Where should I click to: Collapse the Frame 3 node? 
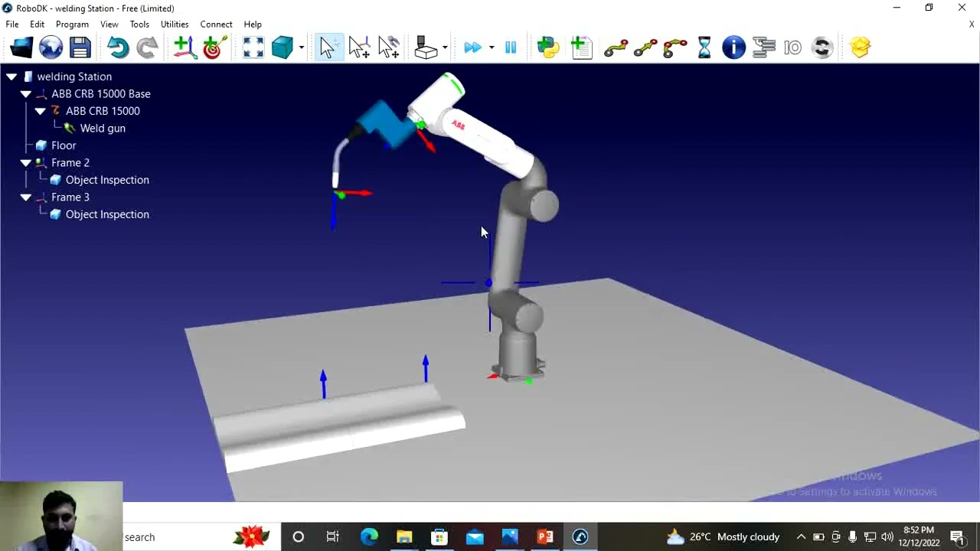point(26,197)
